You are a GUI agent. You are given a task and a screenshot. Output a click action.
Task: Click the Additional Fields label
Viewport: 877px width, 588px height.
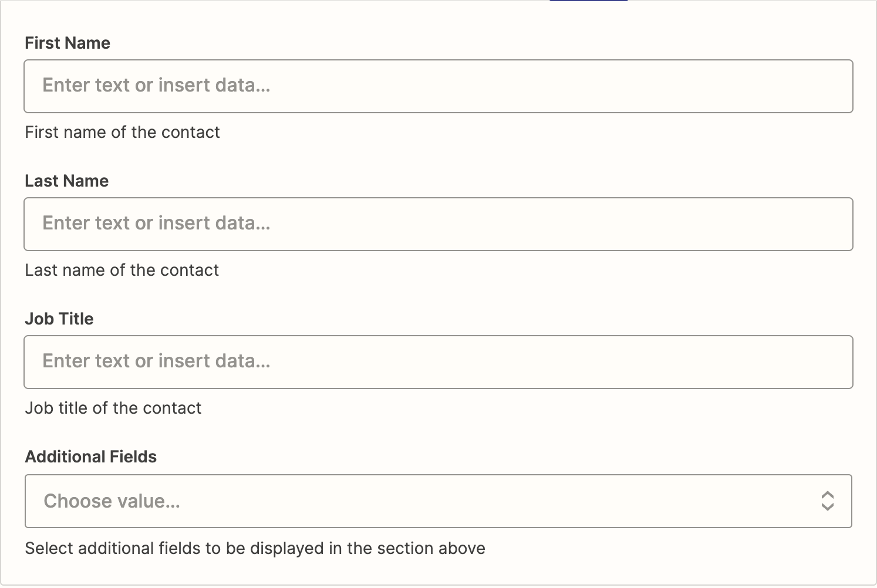90,457
